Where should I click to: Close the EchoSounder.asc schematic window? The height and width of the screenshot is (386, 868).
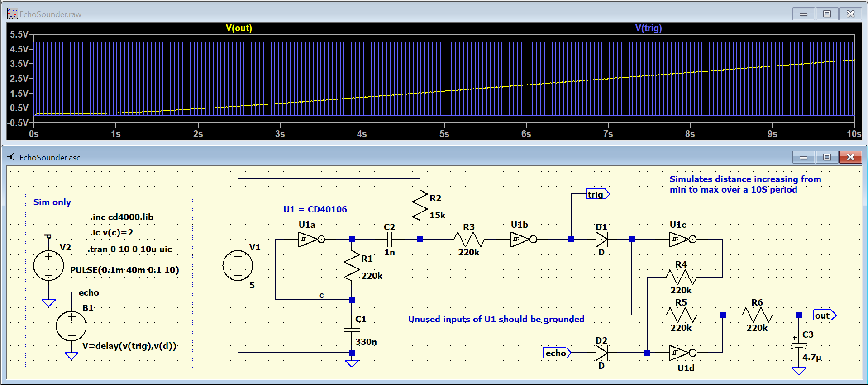[x=850, y=157]
